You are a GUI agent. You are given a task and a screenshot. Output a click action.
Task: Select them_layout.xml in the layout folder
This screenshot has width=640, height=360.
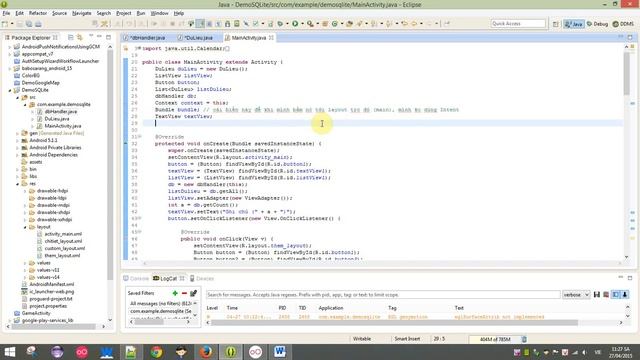click(62, 256)
